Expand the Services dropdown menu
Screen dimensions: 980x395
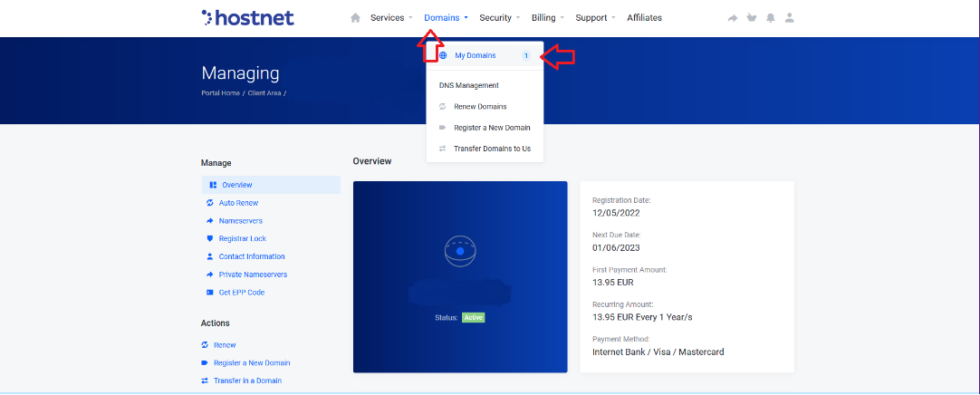click(391, 18)
